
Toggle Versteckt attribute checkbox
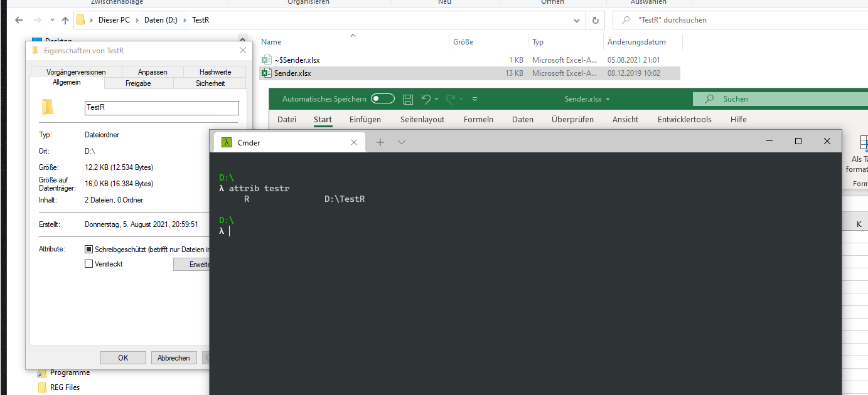88,264
